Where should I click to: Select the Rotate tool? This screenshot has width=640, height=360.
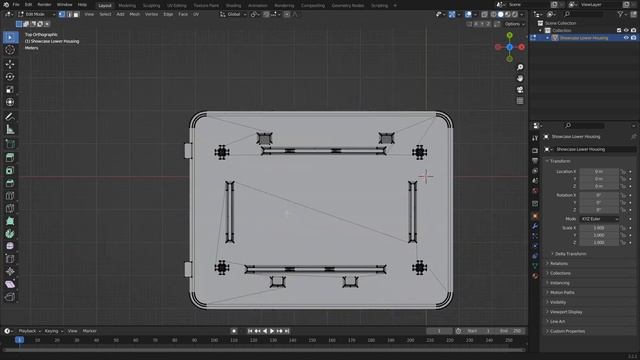tap(10, 77)
